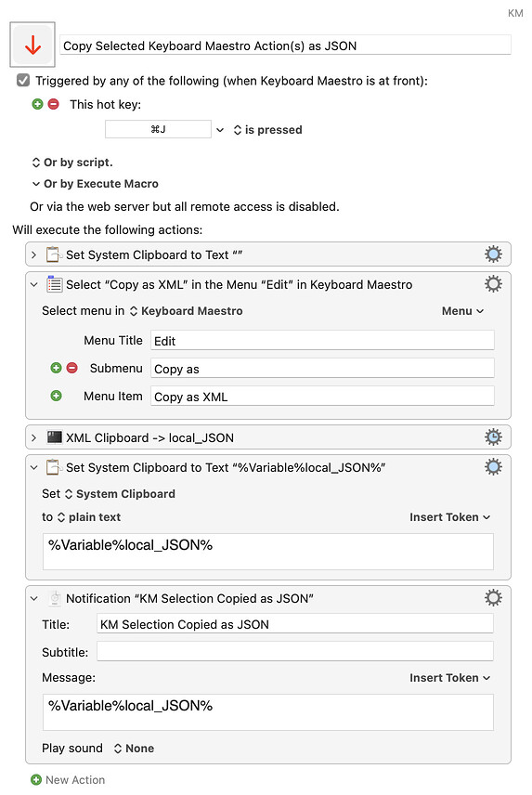The width and height of the screenshot is (532, 795).
Task: Click the script icon of XML Clipboard action
Action: (x=54, y=437)
